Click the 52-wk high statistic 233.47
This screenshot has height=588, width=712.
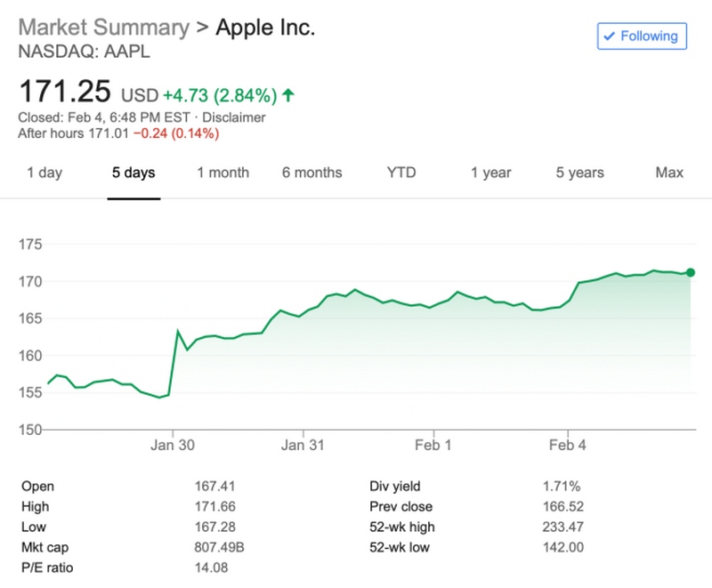[x=562, y=528]
